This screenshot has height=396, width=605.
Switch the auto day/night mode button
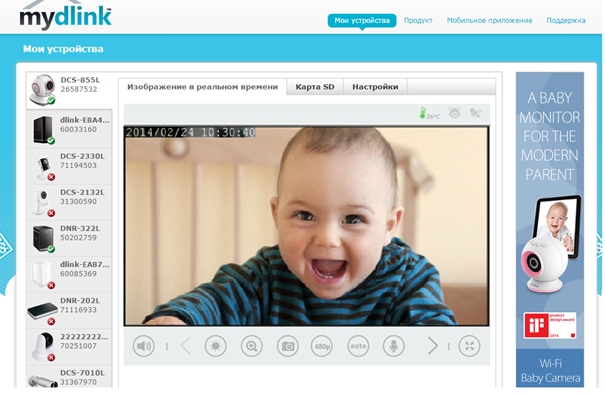(x=358, y=346)
